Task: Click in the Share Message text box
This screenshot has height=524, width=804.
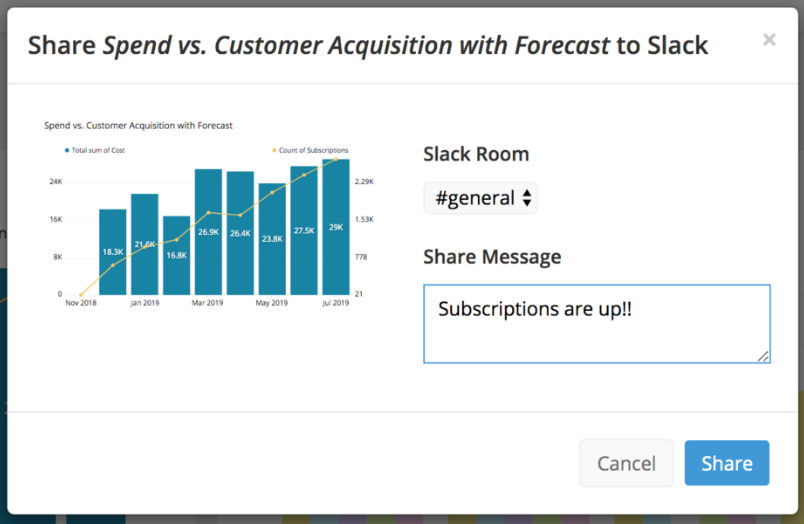Action: pyautogui.click(x=597, y=324)
